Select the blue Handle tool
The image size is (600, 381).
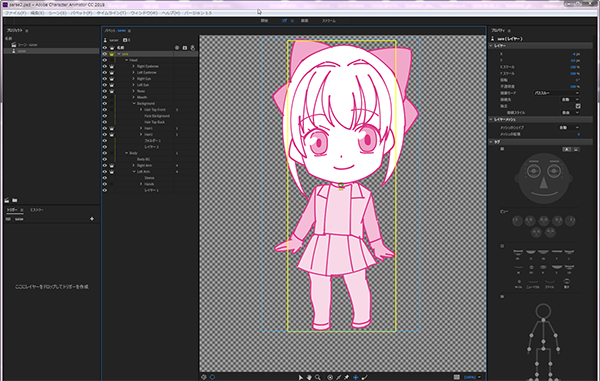(x=355, y=377)
